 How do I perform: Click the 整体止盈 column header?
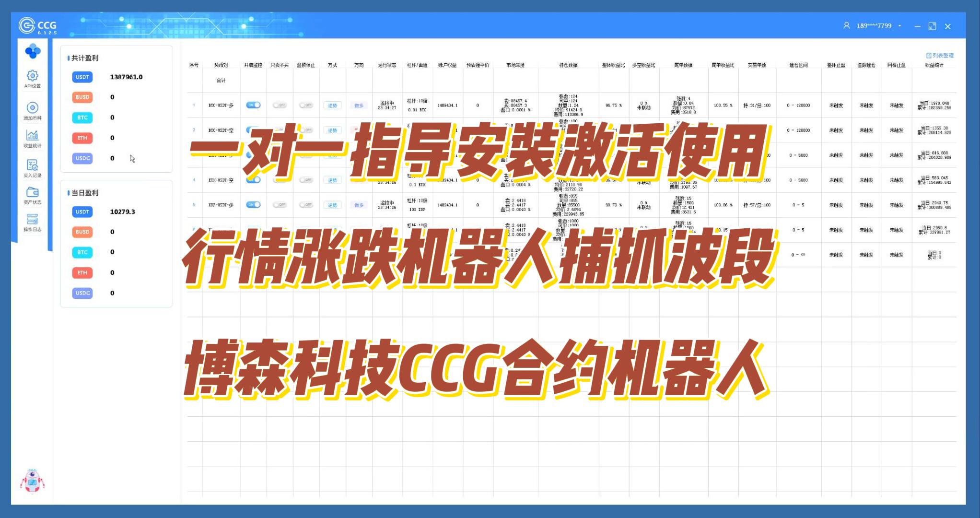837,65
